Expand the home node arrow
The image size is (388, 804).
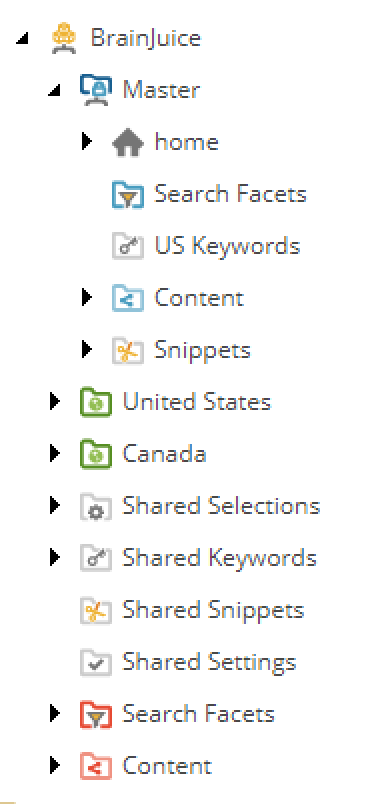click(87, 142)
